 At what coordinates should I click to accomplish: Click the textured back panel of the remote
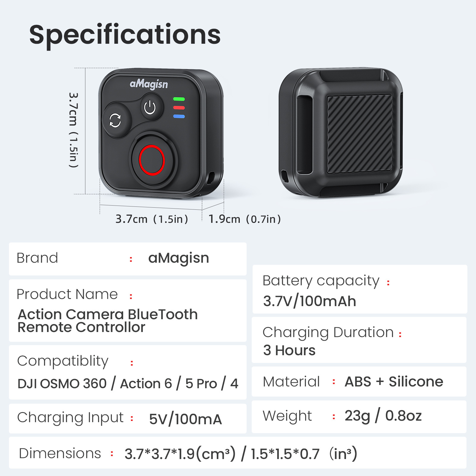(359, 134)
